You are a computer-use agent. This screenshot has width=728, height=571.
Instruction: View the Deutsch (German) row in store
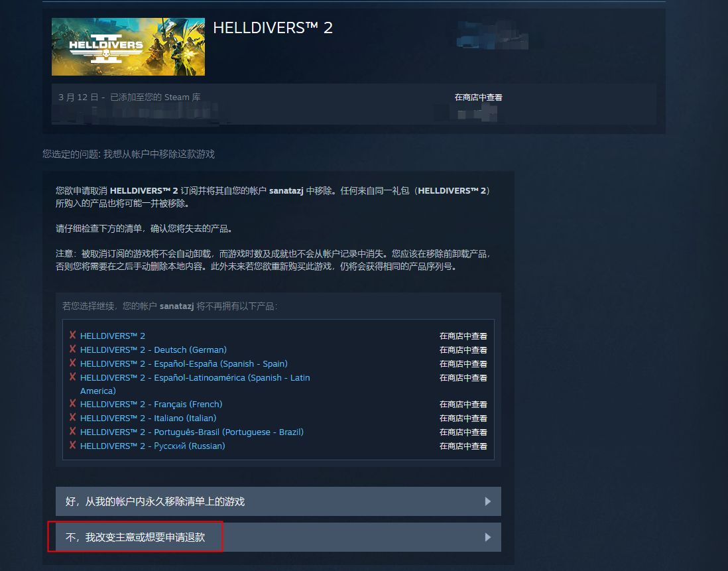tap(463, 350)
